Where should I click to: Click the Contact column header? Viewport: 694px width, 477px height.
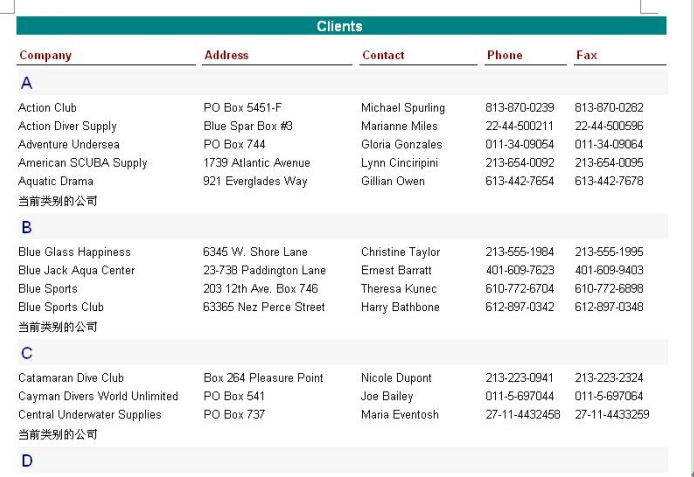pyautogui.click(x=383, y=55)
